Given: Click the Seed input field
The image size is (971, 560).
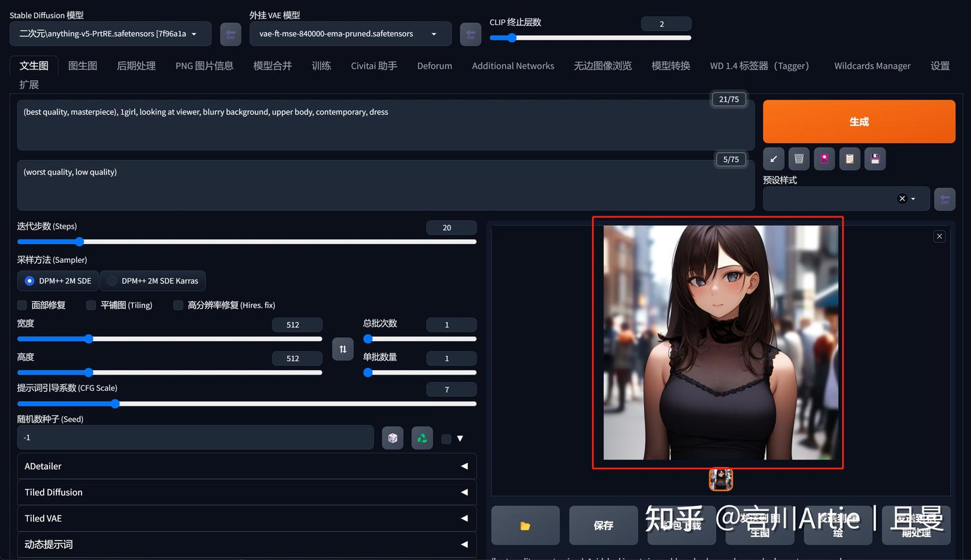Looking at the screenshot, I should coord(196,437).
